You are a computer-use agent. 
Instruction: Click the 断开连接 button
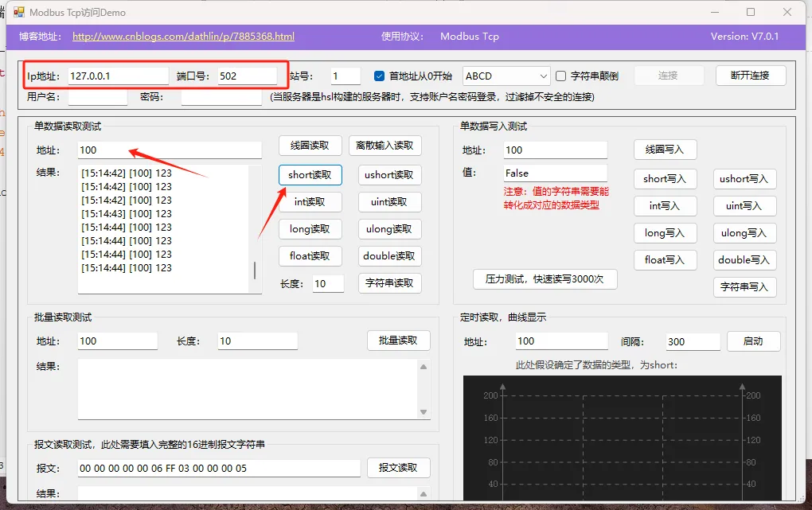click(751, 76)
